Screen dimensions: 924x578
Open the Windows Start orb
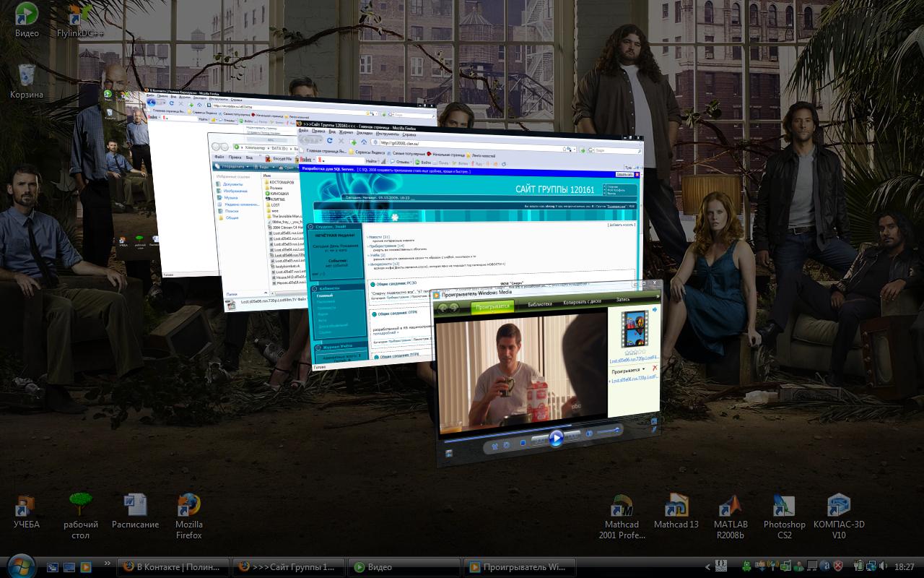point(19,566)
